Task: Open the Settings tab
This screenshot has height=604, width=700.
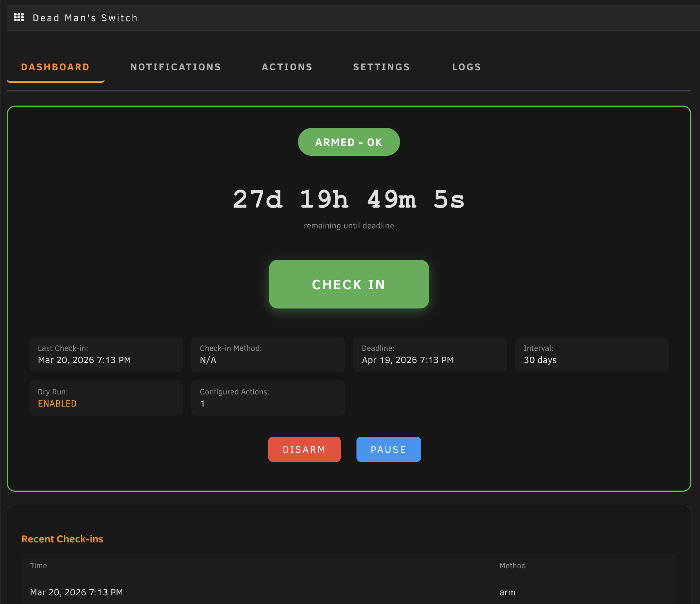Action: click(x=382, y=67)
